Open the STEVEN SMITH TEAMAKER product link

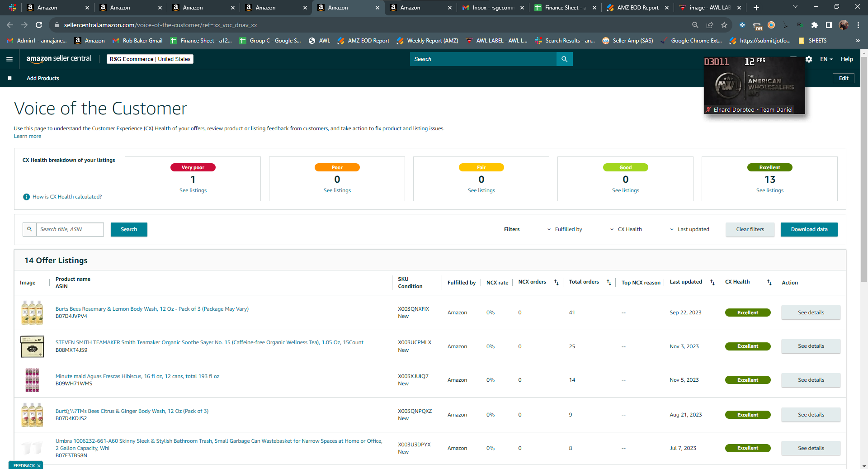coord(209,342)
